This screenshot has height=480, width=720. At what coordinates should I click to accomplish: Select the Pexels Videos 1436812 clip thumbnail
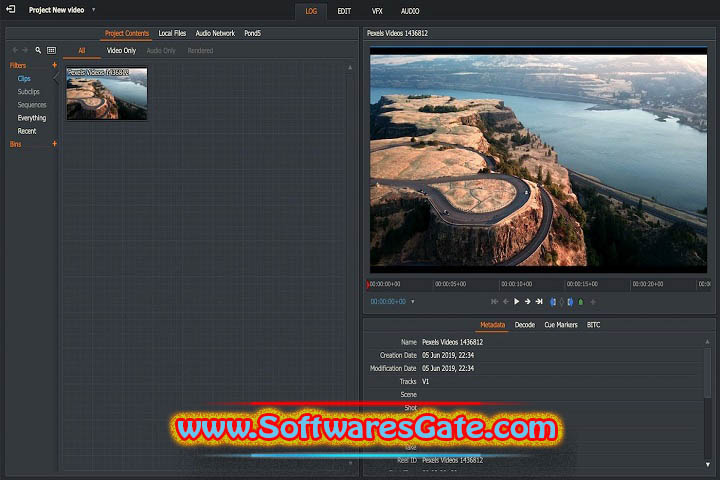[x=107, y=94]
